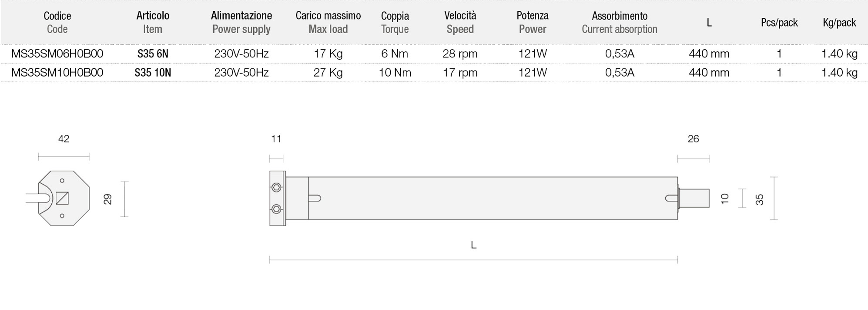Click the 26 shaft length dimension label
Screen dimensions: 868x310
coord(693,139)
